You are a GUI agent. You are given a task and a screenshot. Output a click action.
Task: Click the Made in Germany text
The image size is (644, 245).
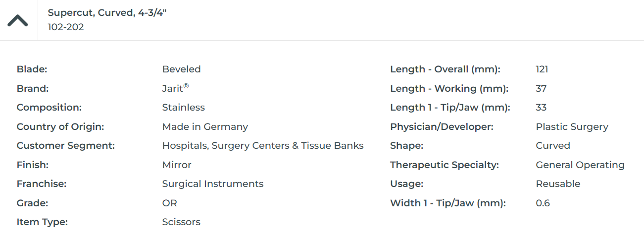(205, 127)
